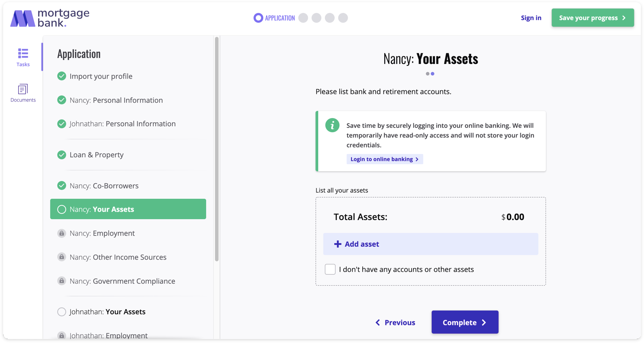The height and width of the screenshot is (343, 644).
Task: Select the Johnathan: Your Assets circle
Action: [x=62, y=312]
